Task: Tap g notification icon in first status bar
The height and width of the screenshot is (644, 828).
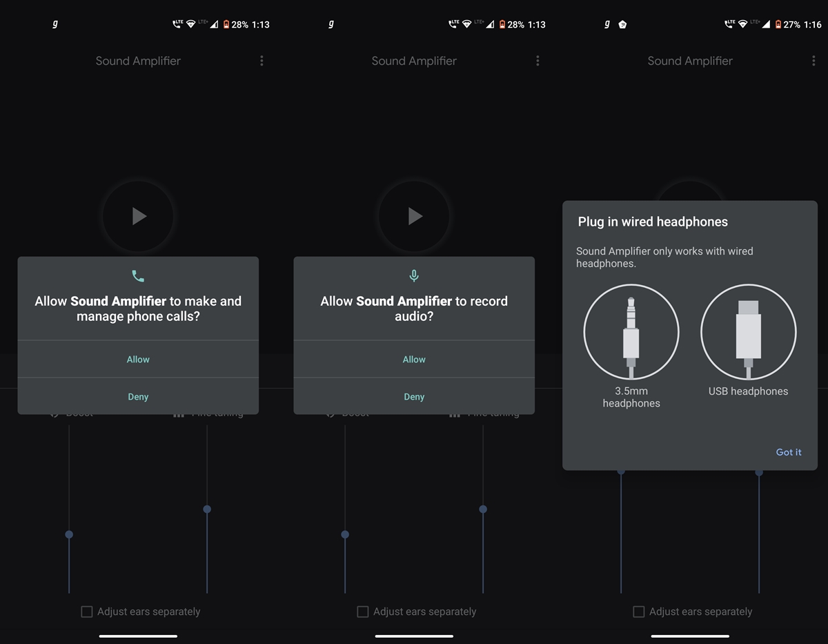Action: (55, 24)
